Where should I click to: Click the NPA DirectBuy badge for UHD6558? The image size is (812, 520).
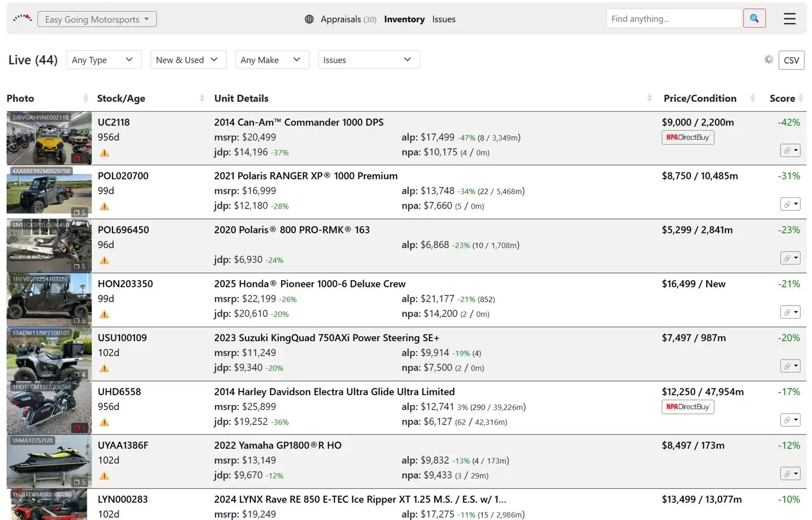[x=688, y=407]
